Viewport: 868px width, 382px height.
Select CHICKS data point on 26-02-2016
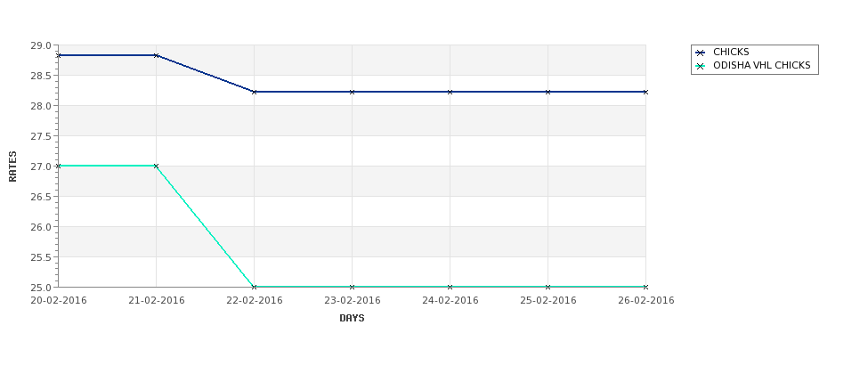[x=645, y=92]
